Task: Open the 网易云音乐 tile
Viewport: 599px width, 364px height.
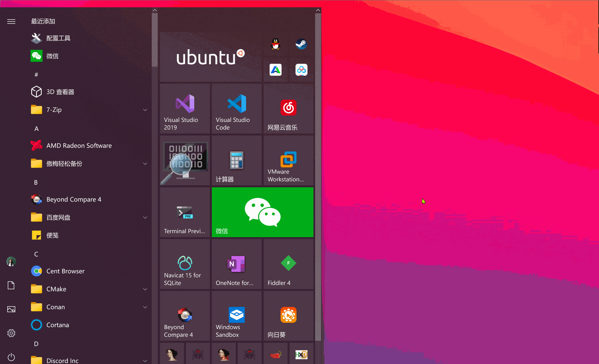Action: [289, 109]
